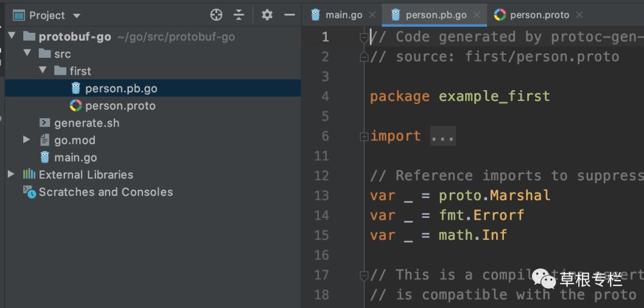This screenshot has width=644, height=308.
Task: Select generate.sh in the project tree
Action: 86,123
